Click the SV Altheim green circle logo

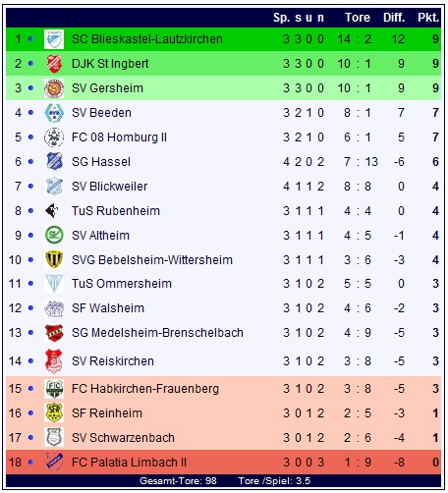54,235
